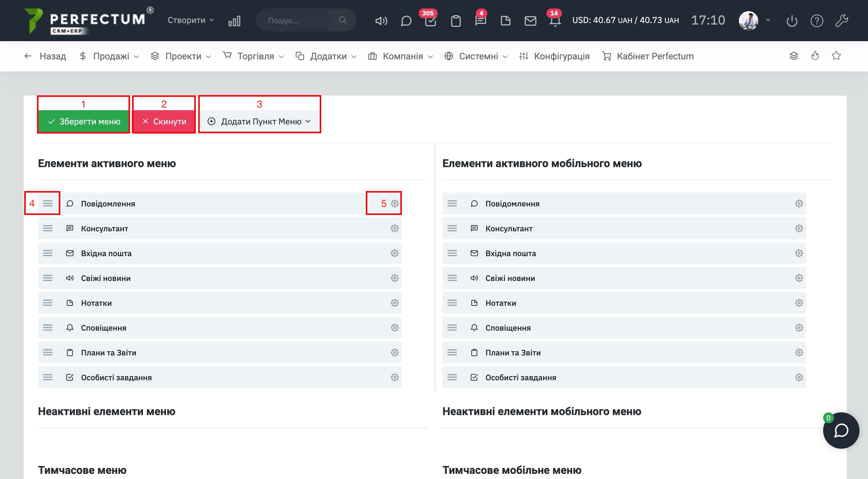868x479 pixels.
Task: Expand the Створити dropdown
Action: point(191,20)
